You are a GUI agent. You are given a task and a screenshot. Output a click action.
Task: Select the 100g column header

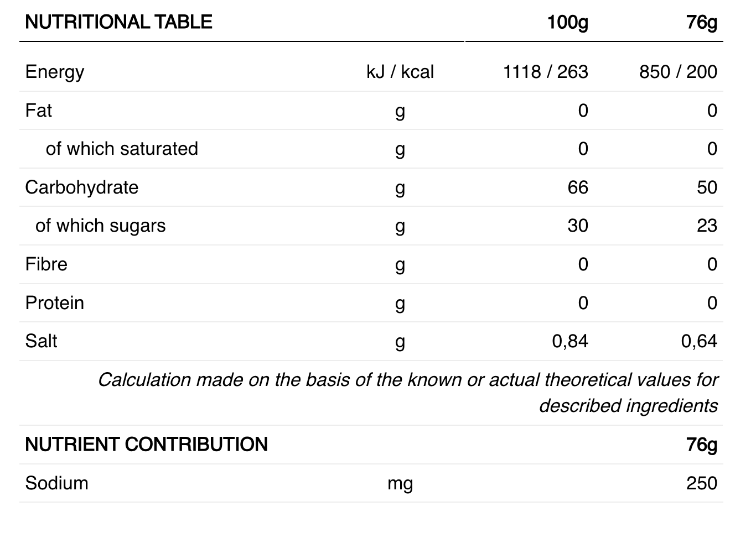pyautogui.click(x=567, y=22)
